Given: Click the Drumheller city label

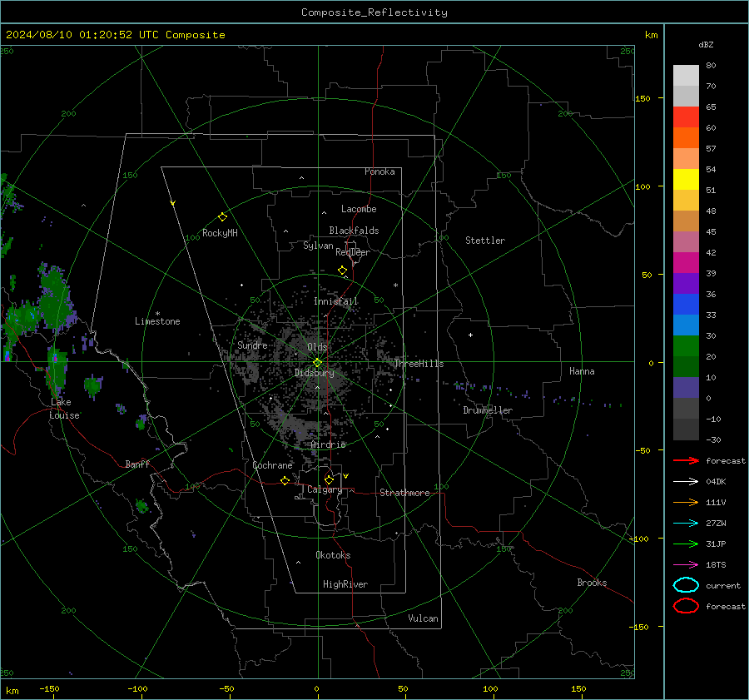Looking at the screenshot, I should [488, 410].
